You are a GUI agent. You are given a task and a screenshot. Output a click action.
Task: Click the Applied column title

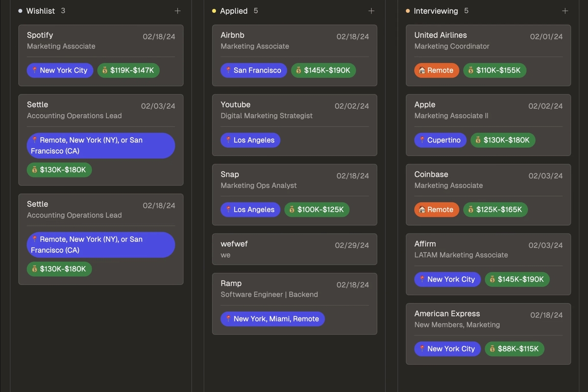(x=234, y=11)
